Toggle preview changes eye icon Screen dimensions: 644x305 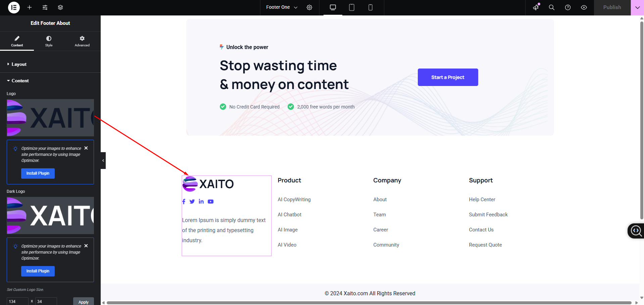(584, 7)
